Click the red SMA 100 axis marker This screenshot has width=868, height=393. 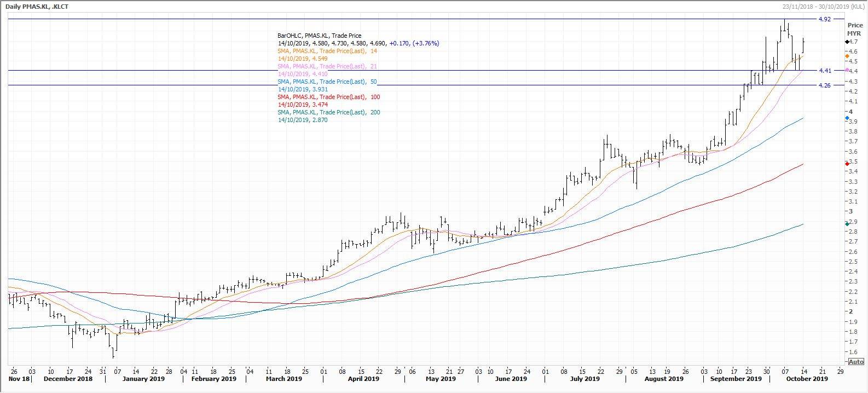click(x=847, y=164)
